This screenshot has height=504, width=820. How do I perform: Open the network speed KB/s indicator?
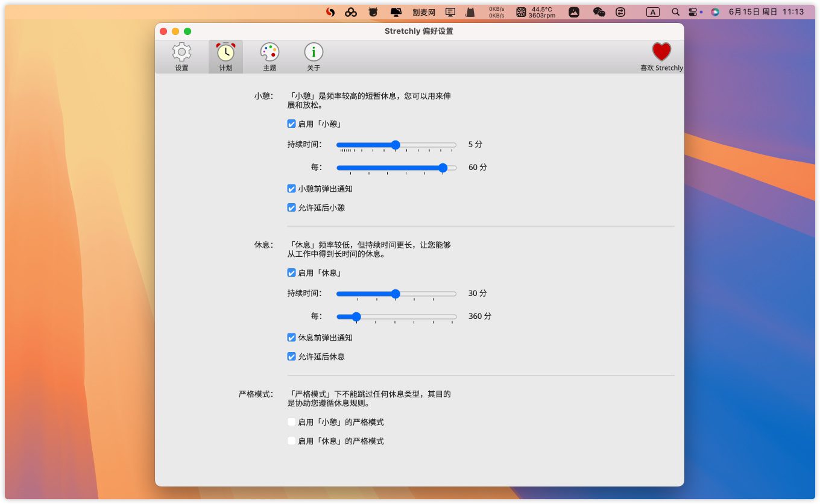coord(497,12)
